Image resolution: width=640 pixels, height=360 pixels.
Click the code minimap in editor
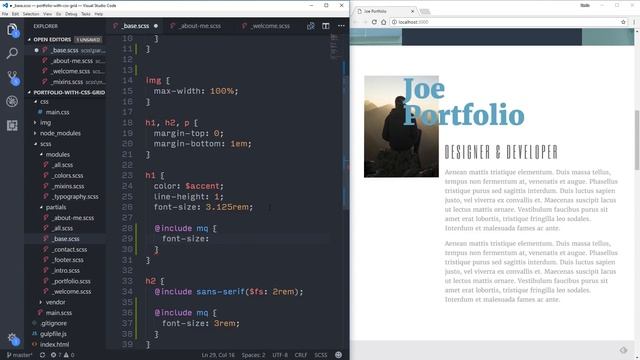334,47
